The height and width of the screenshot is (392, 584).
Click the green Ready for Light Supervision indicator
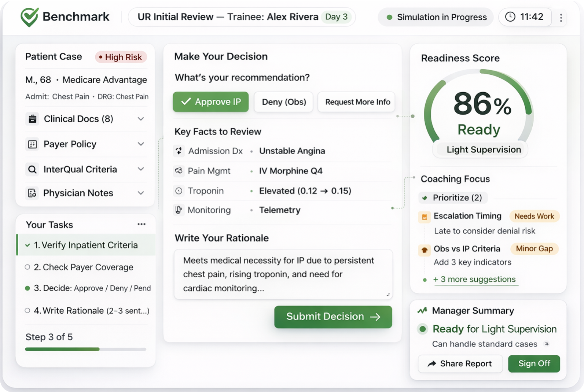[423, 329]
